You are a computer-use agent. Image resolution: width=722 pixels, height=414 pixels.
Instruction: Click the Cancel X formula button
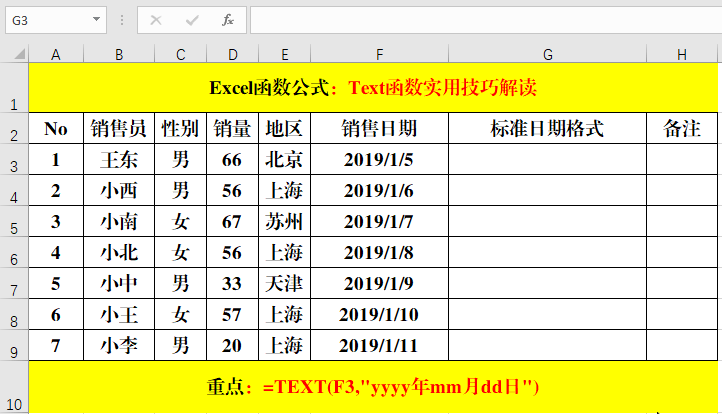(156, 20)
